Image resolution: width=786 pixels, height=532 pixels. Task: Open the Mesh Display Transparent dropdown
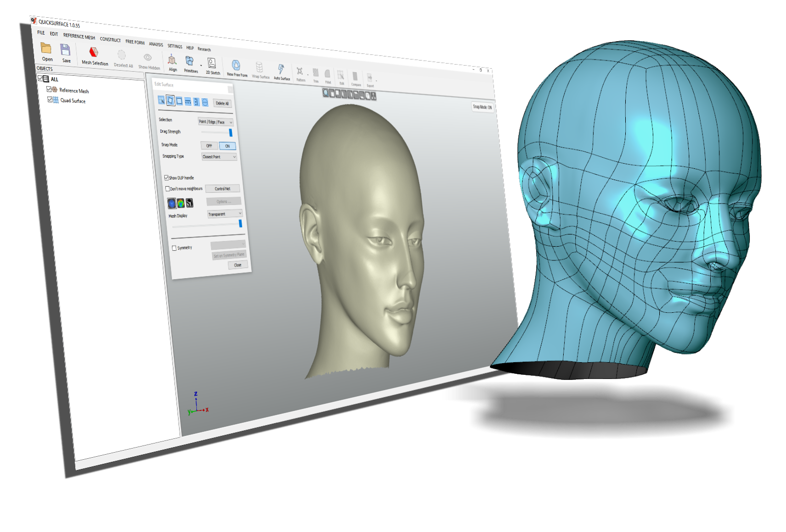coord(225,214)
